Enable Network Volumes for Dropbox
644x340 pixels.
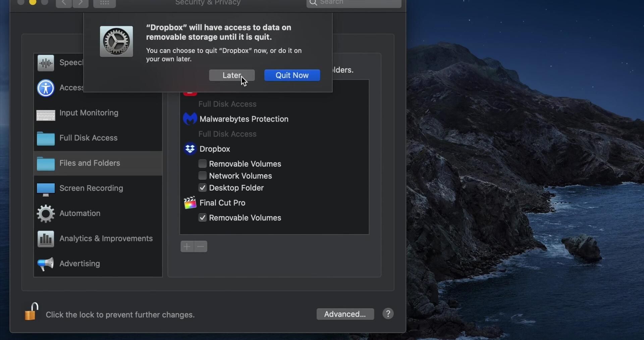tap(202, 176)
